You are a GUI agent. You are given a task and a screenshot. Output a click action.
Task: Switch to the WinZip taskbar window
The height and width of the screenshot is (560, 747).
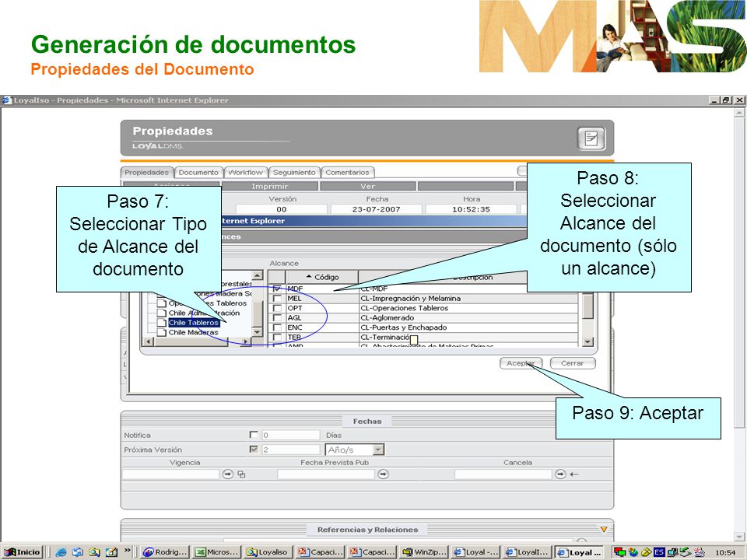pyautogui.click(x=423, y=552)
